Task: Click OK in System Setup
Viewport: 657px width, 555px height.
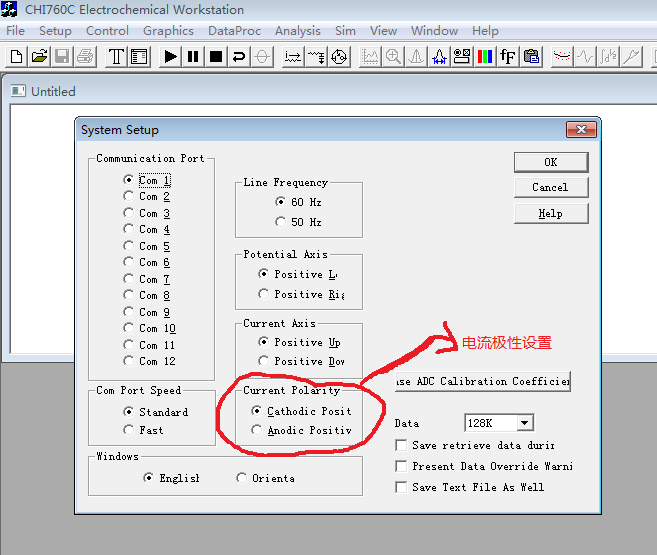Action: tap(551, 163)
